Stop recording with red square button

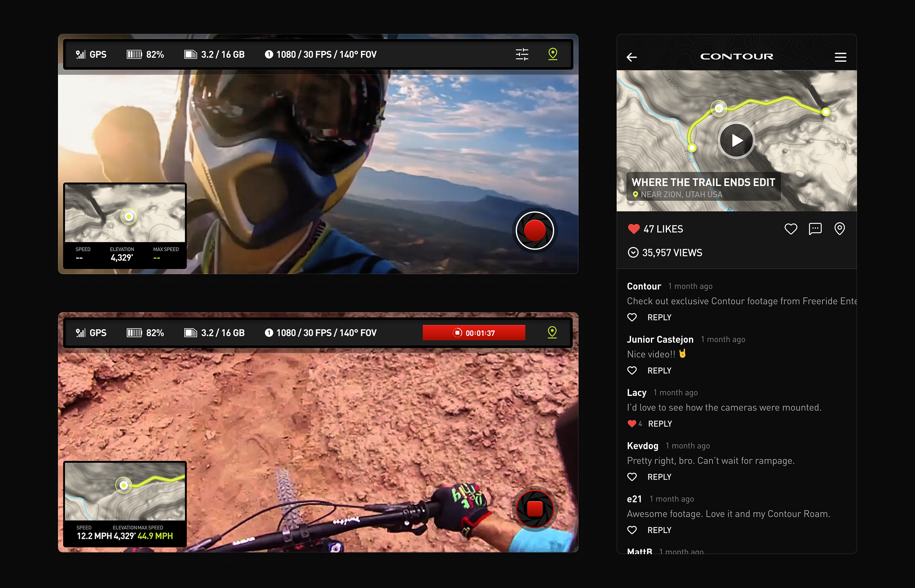tap(535, 508)
